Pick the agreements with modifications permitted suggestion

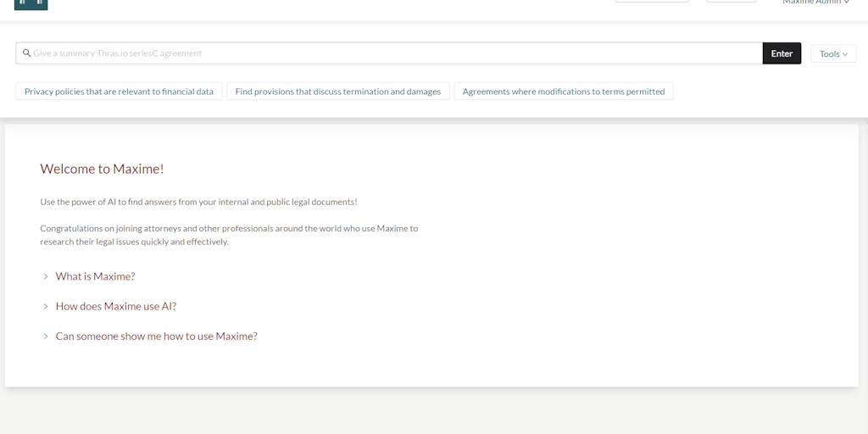click(564, 92)
